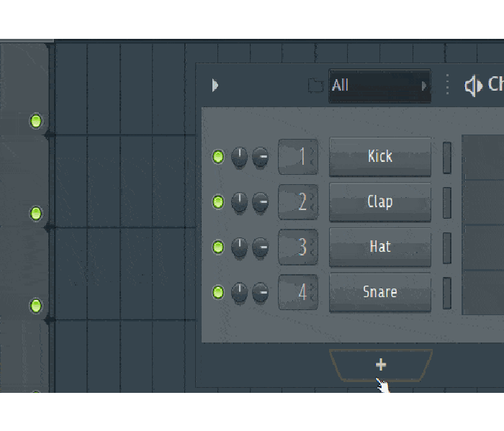Viewport: 504px width, 431px height.
Task: Click the Kick step sequencer pad area
Action: (483, 158)
